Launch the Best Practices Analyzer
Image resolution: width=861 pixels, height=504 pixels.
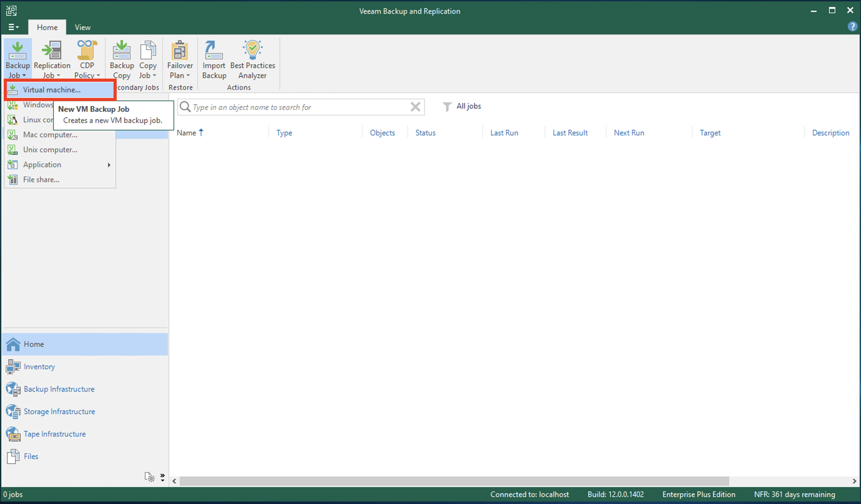pos(252,60)
